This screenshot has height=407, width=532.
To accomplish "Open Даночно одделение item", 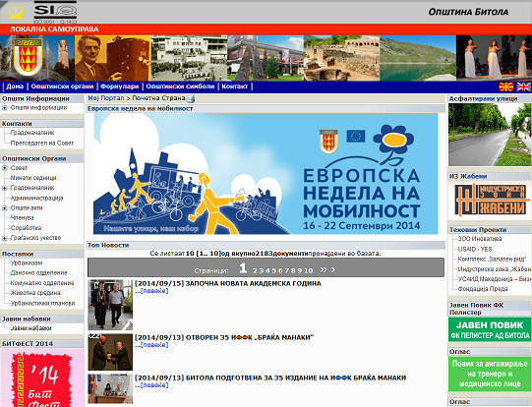I will (38, 272).
